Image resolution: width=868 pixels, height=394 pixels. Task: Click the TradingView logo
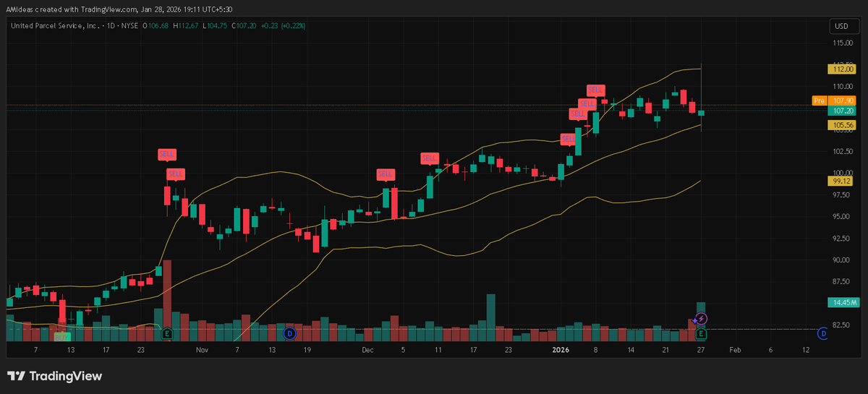(x=55, y=376)
